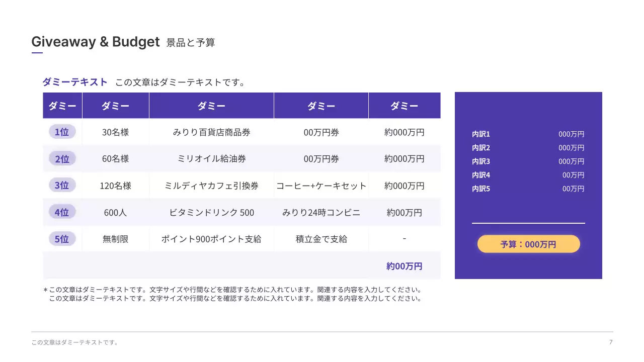The height and width of the screenshot is (362, 644).
Task: Select the 景品と予算 subtitle text
Action: (191, 43)
